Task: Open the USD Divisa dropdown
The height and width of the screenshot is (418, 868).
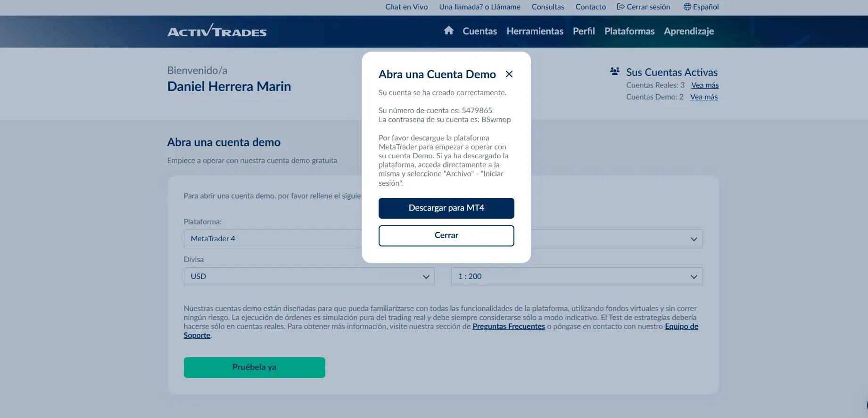Action: (309, 277)
